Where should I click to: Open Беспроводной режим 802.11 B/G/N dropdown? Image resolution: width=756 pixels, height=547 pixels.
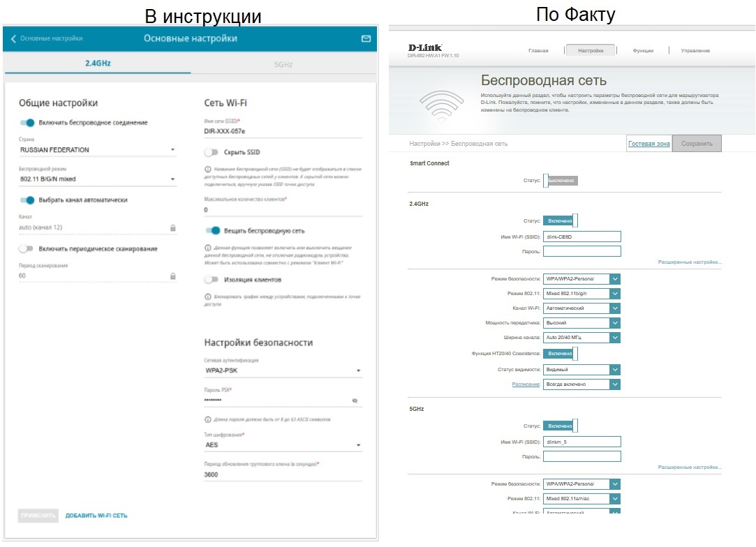[x=98, y=179]
